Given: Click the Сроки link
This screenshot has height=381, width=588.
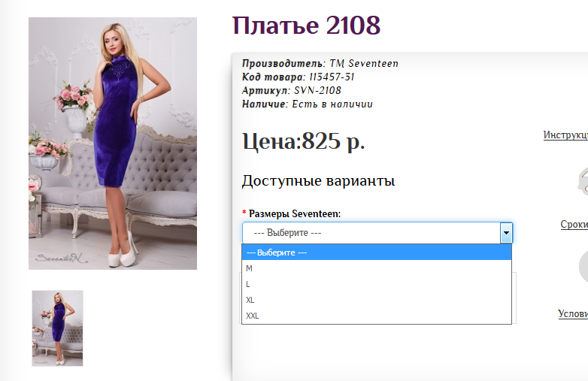Looking at the screenshot, I should pyautogui.click(x=574, y=224).
